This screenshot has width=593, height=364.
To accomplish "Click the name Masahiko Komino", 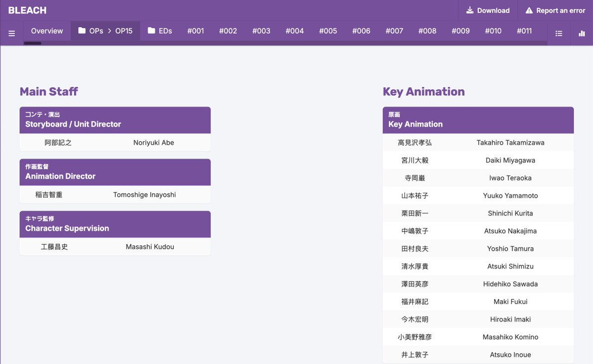I will 510,337.
